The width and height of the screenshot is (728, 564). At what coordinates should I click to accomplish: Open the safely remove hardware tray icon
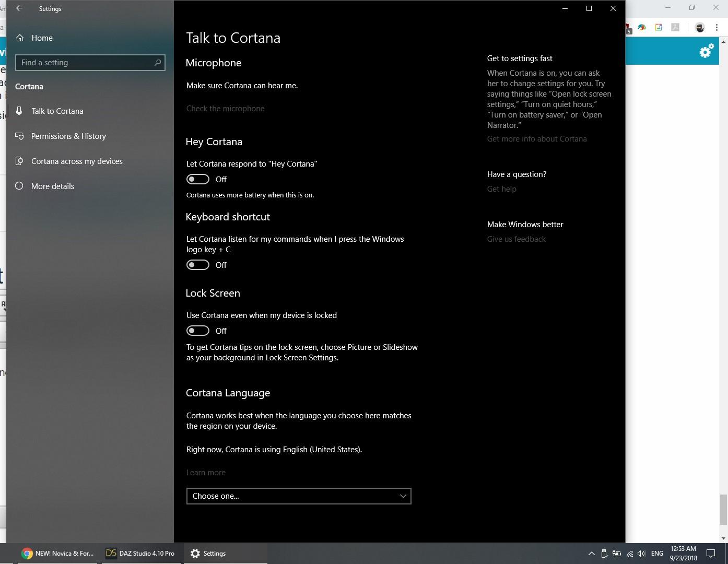[604, 554]
